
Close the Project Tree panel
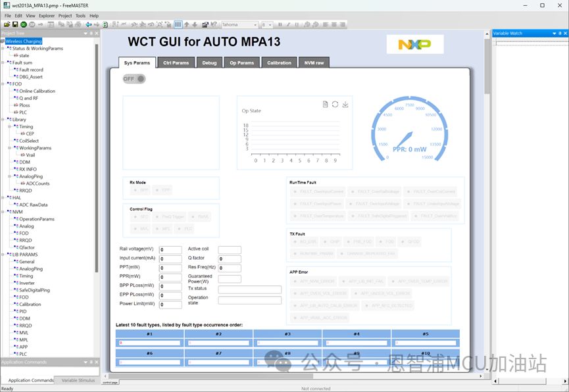pos(97,34)
